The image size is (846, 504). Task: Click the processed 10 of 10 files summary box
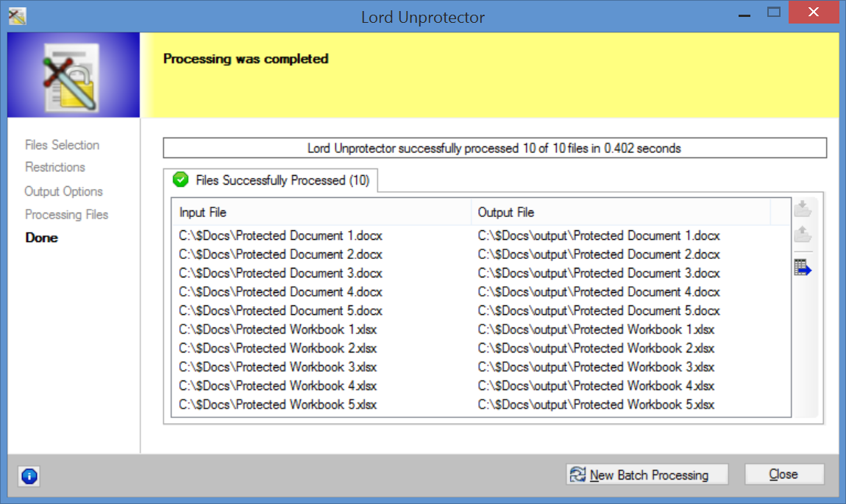coord(495,148)
